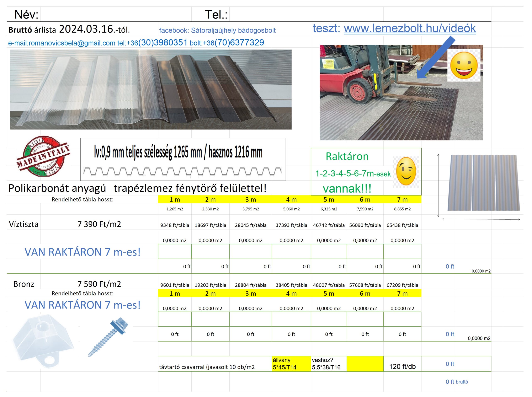Click the winking emoji beside Raktáron

(406, 171)
